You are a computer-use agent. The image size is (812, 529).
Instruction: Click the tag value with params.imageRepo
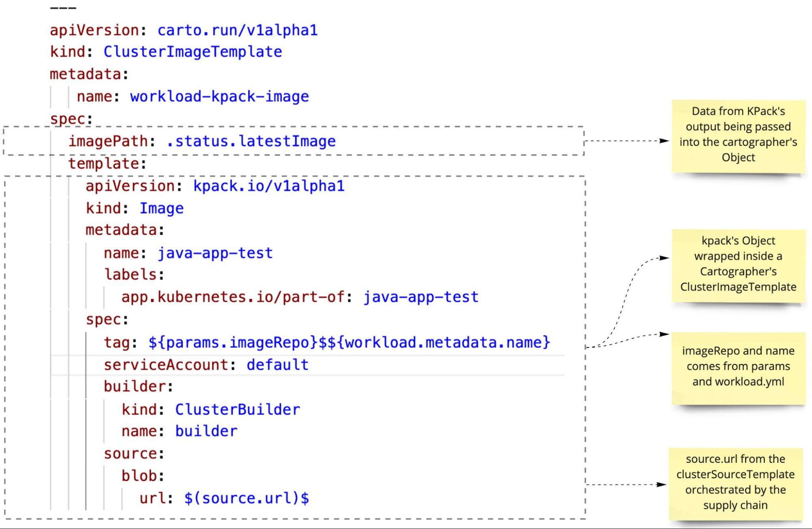[349, 343]
